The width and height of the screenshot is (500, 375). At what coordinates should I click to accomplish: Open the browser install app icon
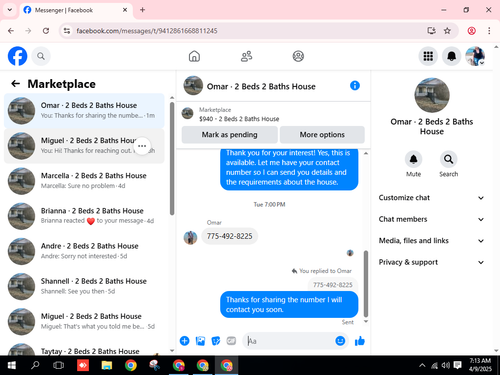click(x=431, y=31)
